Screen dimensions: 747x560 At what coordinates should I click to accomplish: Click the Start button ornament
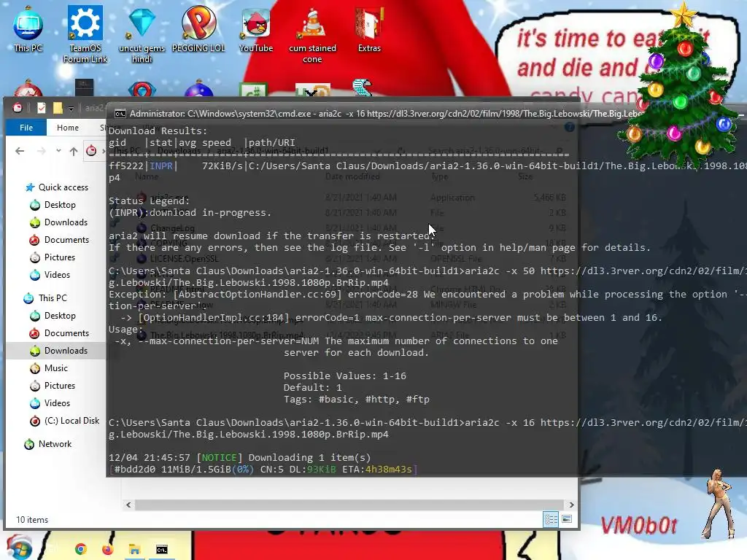(18, 548)
